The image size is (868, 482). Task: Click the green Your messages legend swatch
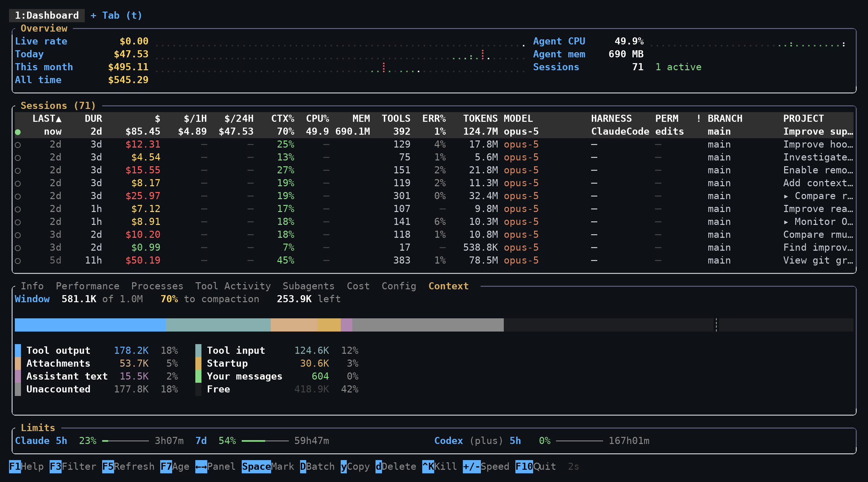click(199, 376)
